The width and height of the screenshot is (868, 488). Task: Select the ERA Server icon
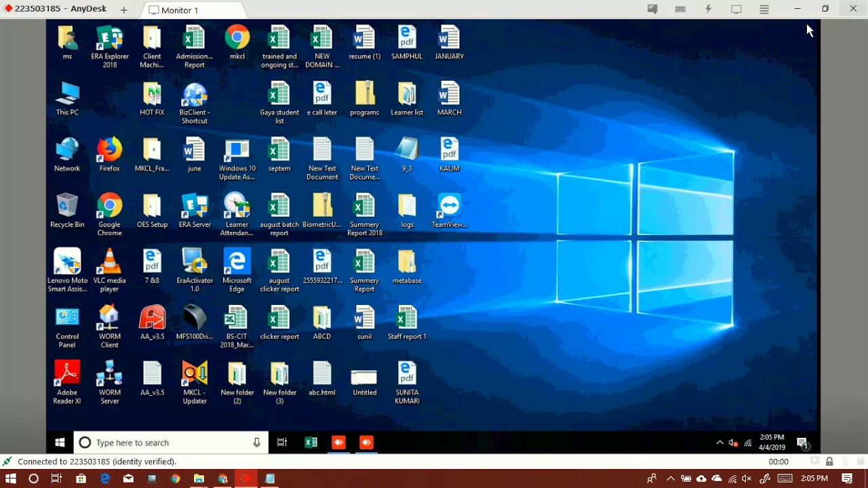(x=195, y=211)
